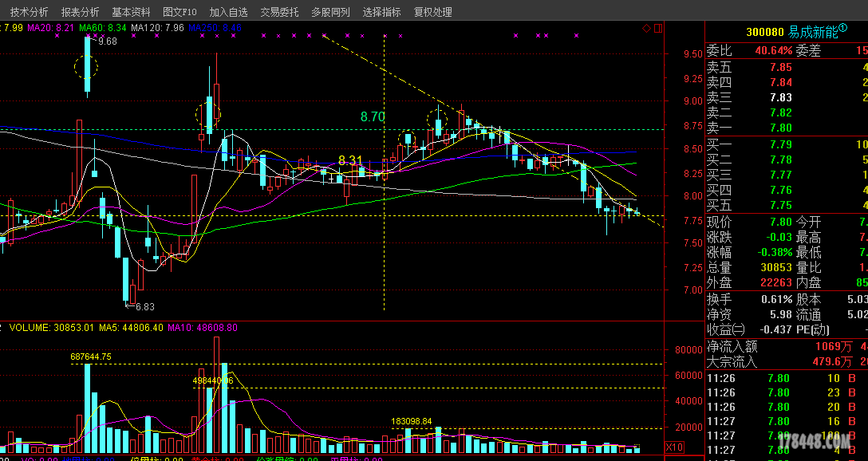The image size is (868, 461).
Task: Open the 基本资料 menu
Action: [131, 12]
